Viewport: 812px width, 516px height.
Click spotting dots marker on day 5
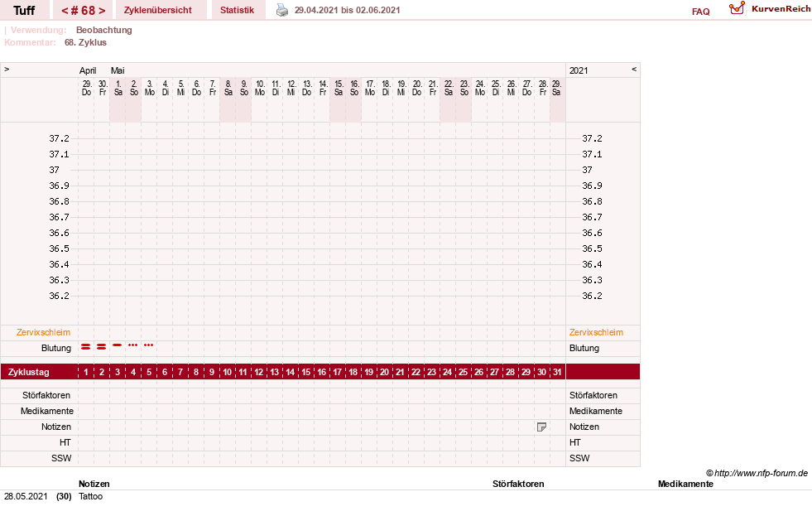(149, 345)
